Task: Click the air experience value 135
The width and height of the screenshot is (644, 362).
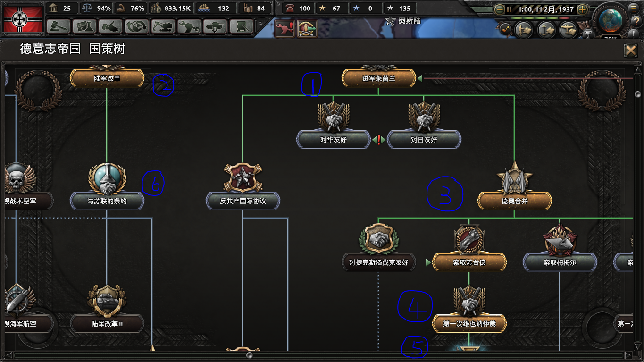Action: pos(400,8)
